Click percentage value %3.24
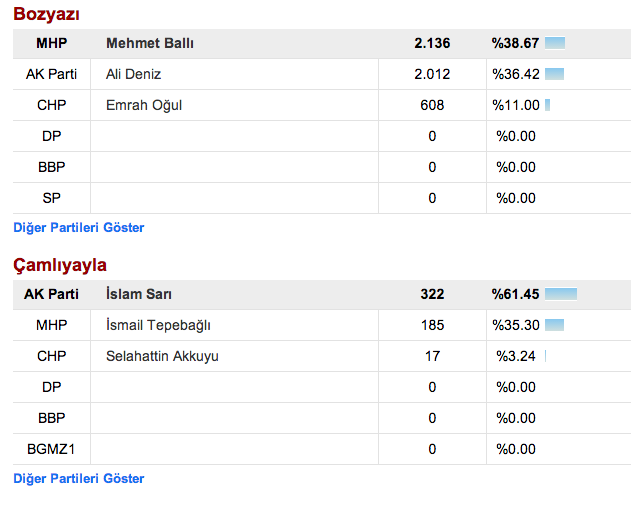Screen dimensions: 643x505 click(516, 356)
